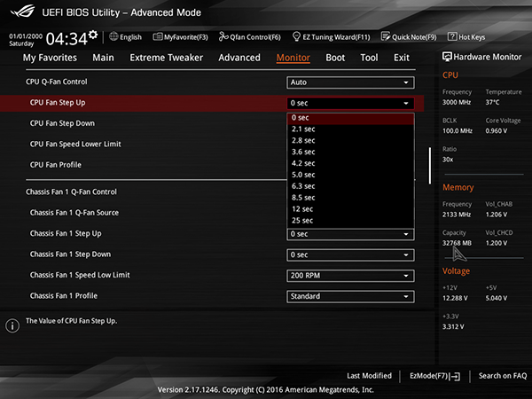Switch to the Main tab

pos(103,58)
